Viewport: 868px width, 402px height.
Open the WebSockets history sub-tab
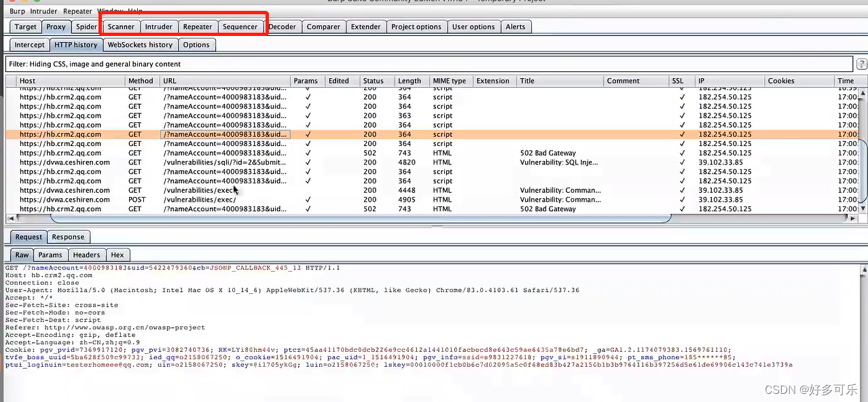pyautogui.click(x=140, y=44)
